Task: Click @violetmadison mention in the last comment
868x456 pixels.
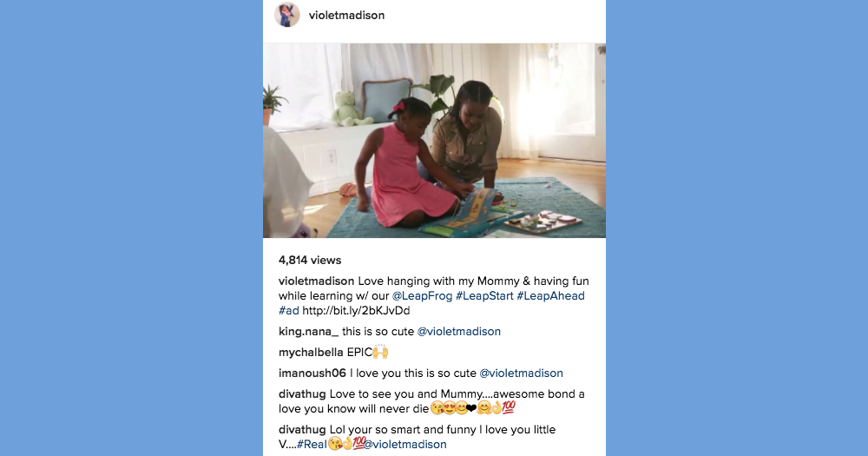Action: [x=404, y=445]
